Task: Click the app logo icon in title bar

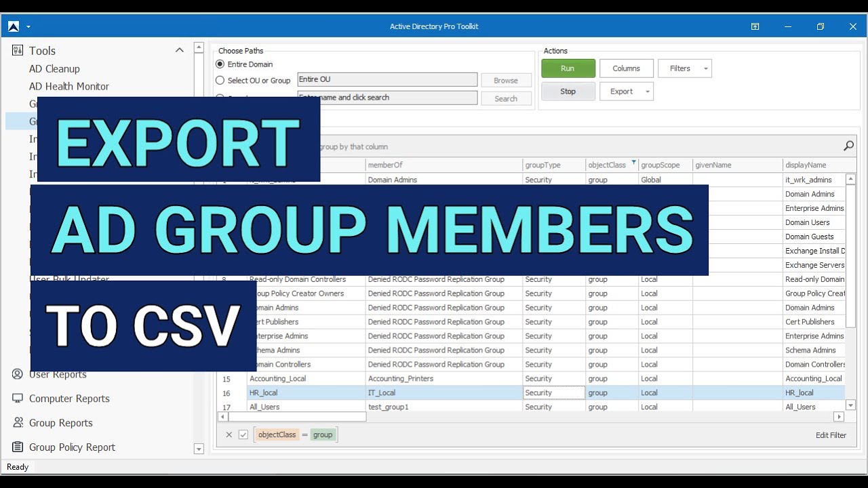Action: [13, 26]
